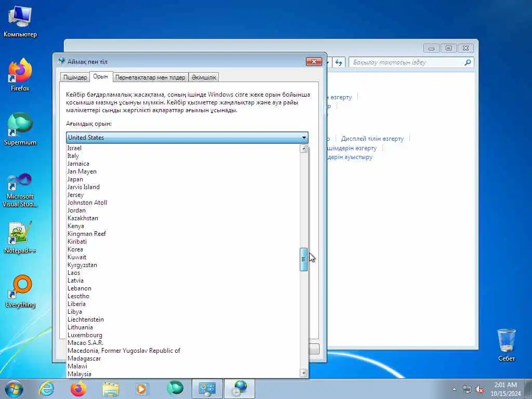Click the refresh icon in Control Panel window
Screen dimensions: 532x399
(x=339, y=62)
